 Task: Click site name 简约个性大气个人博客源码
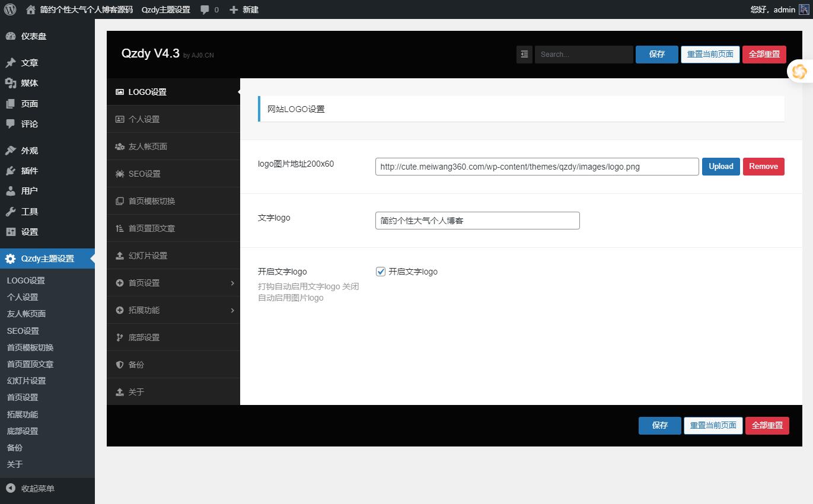click(x=87, y=9)
